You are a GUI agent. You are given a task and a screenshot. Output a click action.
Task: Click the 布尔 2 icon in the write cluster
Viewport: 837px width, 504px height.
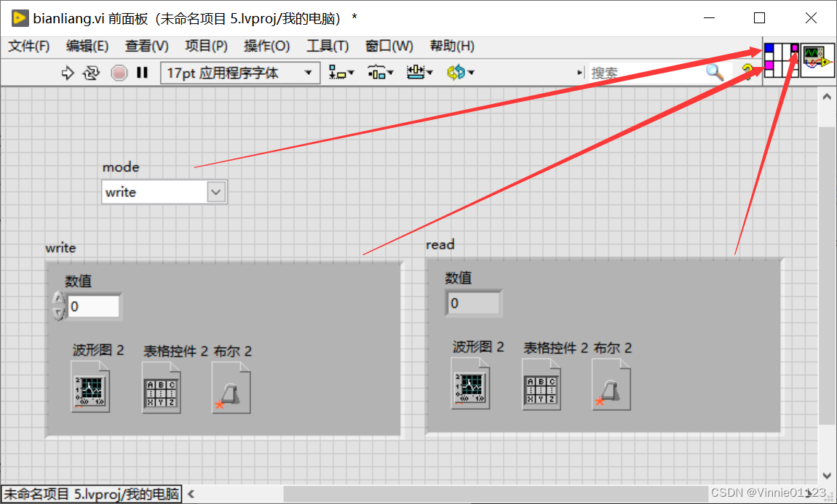[231, 387]
